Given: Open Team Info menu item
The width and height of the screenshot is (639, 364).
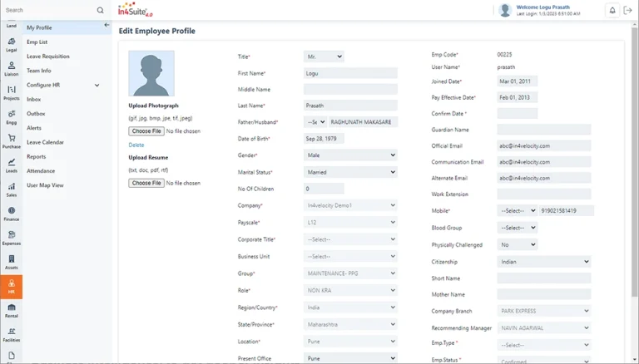Looking at the screenshot, I should pos(39,71).
